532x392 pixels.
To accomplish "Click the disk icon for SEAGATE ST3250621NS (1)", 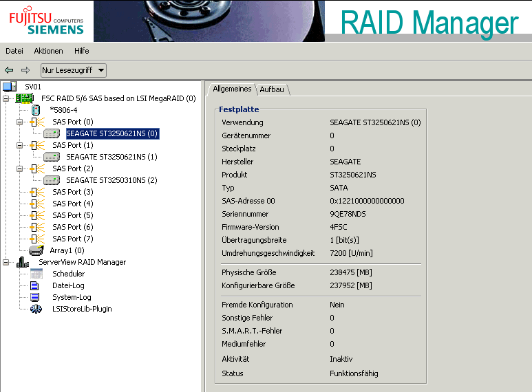I will tap(52, 157).
